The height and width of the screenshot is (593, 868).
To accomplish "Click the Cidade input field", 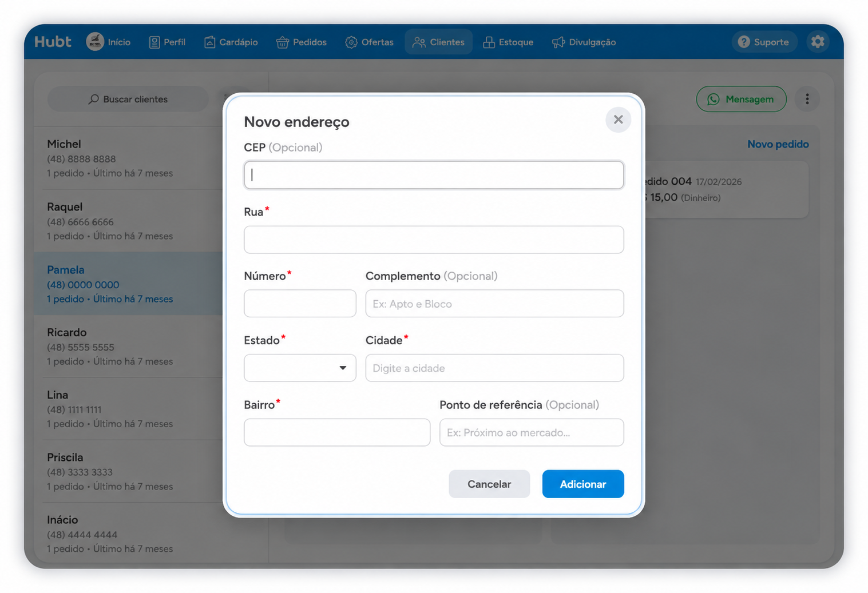I will [494, 368].
